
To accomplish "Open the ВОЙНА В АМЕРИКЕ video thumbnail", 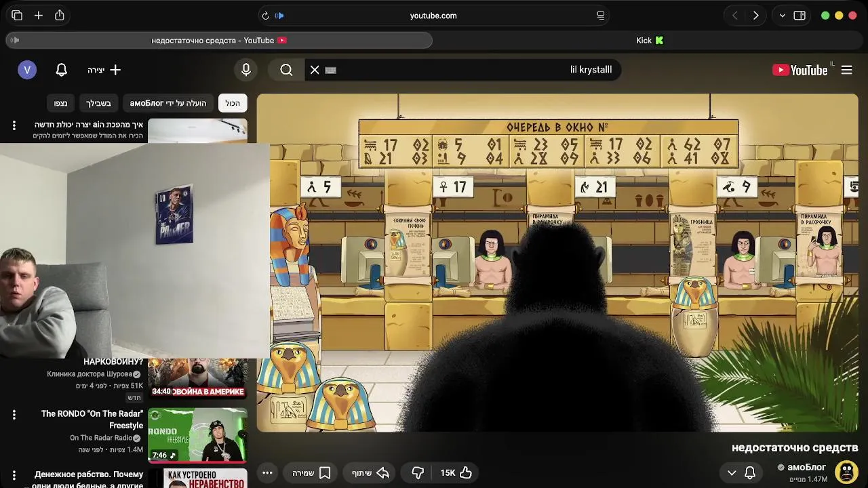I will pyautogui.click(x=197, y=378).
